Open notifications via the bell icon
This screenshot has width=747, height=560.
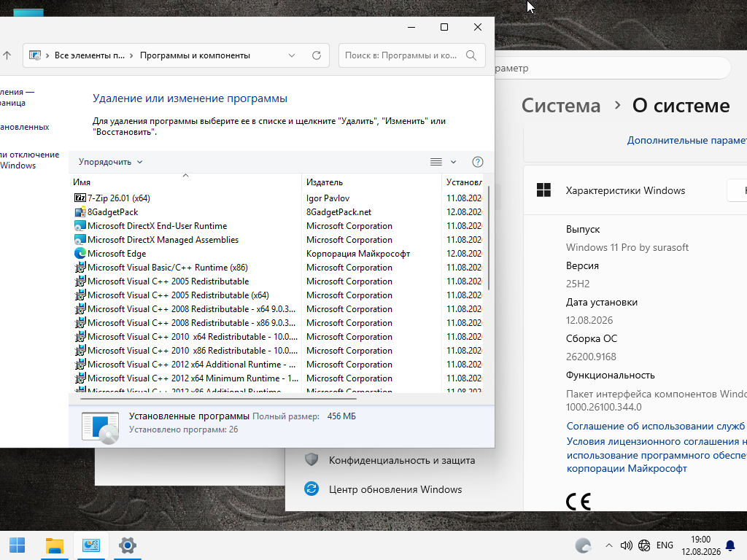(x=729, y=545)
